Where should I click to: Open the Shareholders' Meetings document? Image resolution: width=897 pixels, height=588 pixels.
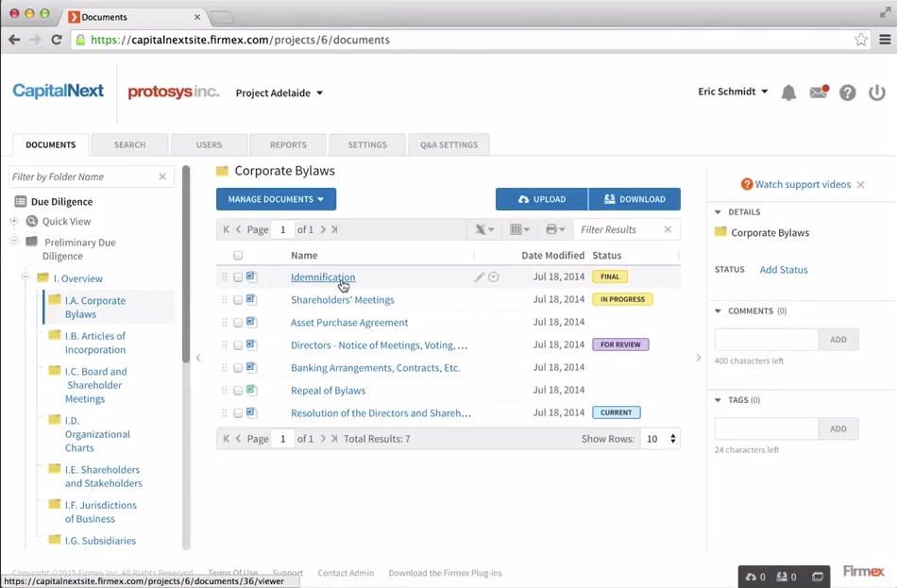(342, 300)
